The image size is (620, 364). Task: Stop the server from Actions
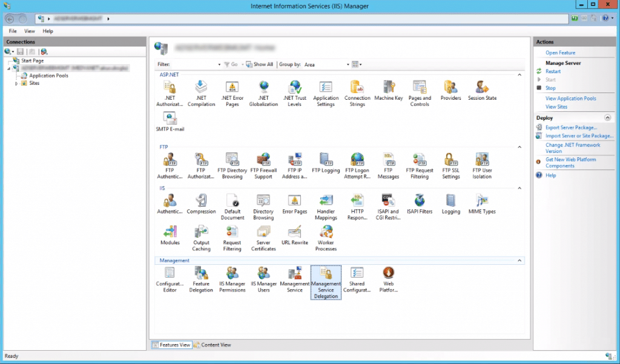550,88
